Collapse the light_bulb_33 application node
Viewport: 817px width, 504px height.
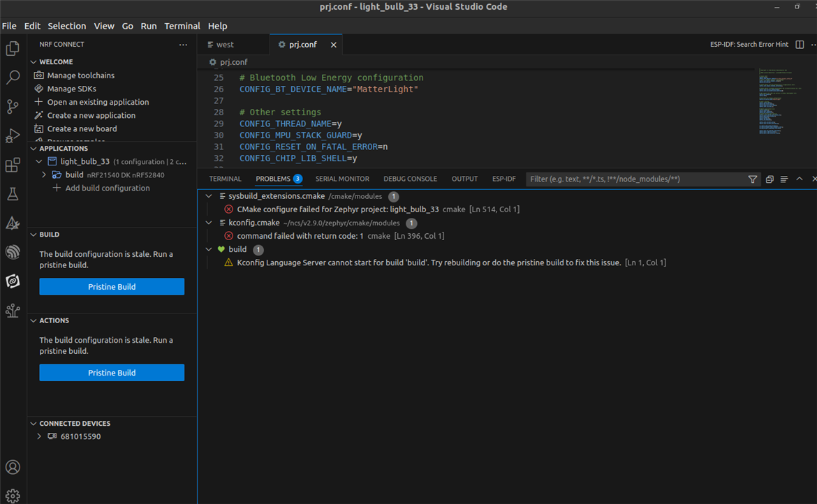[39, 161]
